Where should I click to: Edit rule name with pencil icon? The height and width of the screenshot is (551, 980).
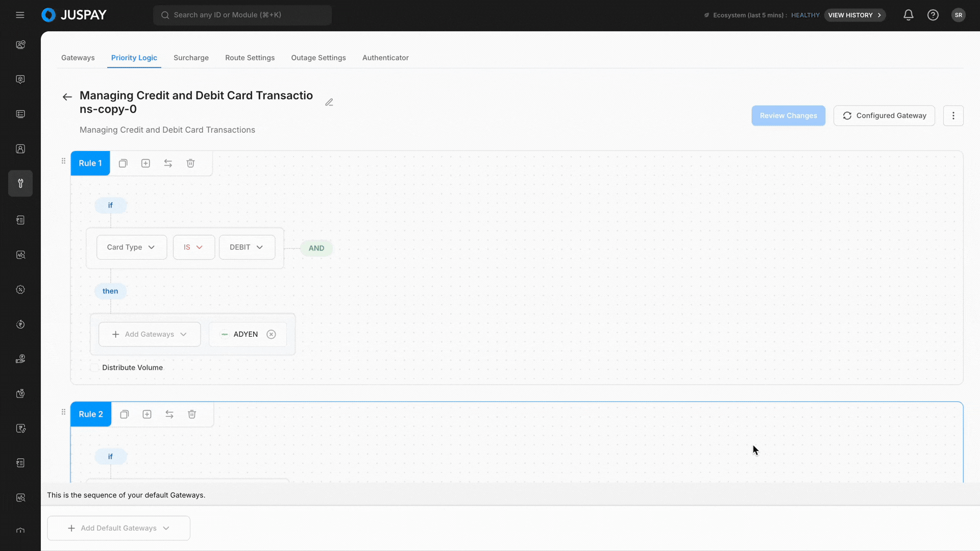[x=329, y=103]
